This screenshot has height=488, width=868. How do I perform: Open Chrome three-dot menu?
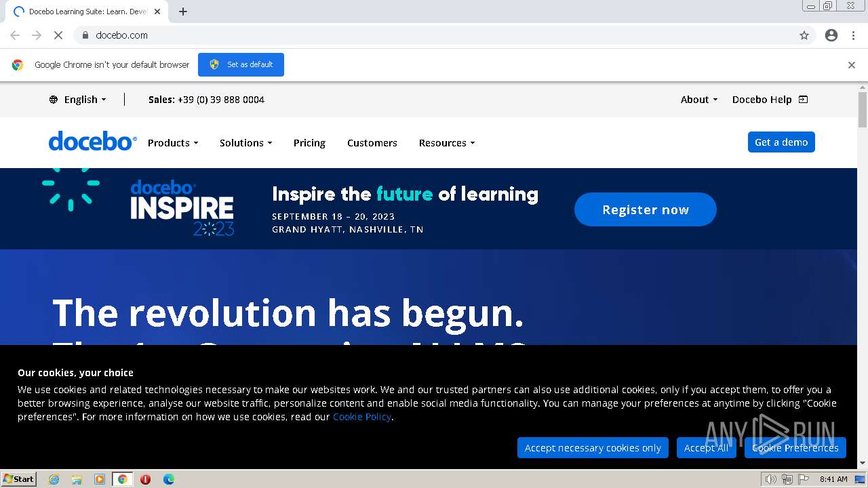pos(853,35)
